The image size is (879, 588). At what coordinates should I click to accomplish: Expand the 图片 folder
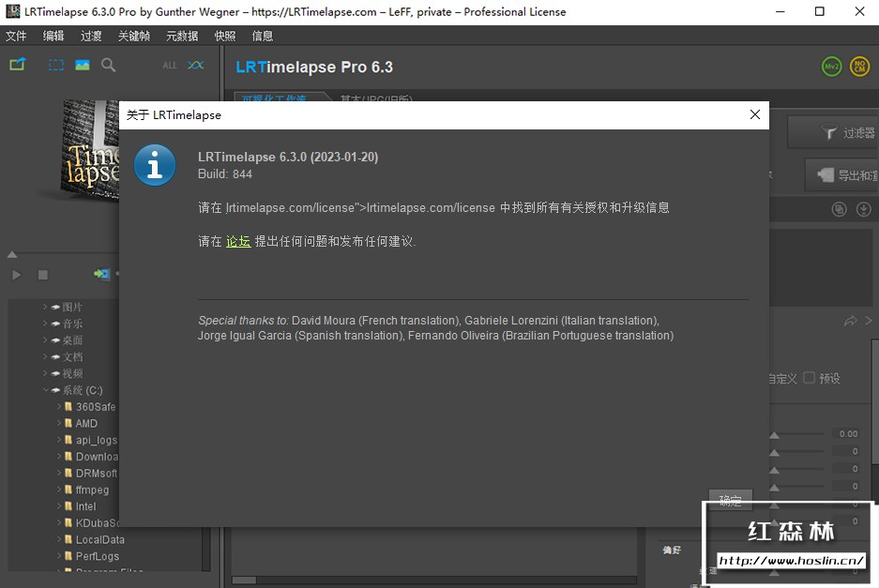(45, 307)
